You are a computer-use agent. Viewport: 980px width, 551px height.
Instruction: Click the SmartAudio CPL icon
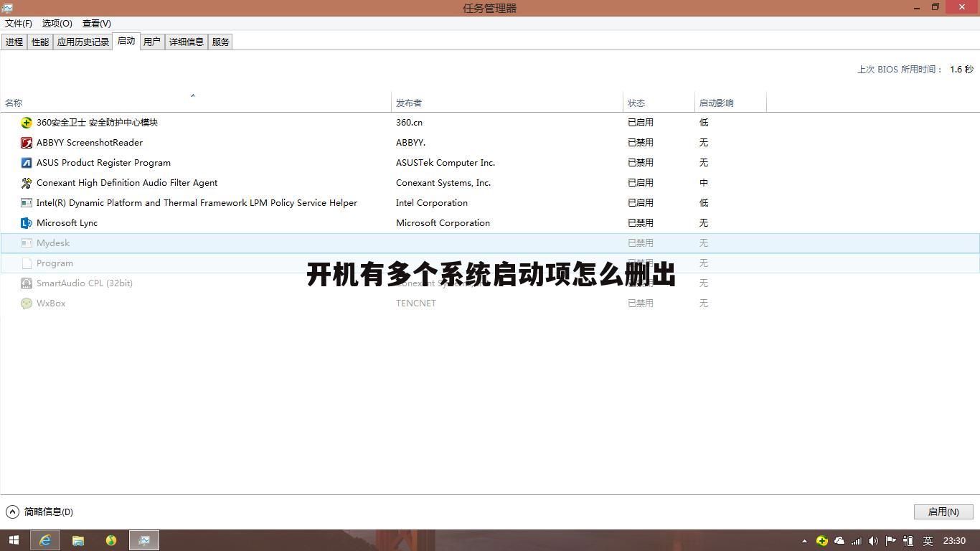(27, 283)
